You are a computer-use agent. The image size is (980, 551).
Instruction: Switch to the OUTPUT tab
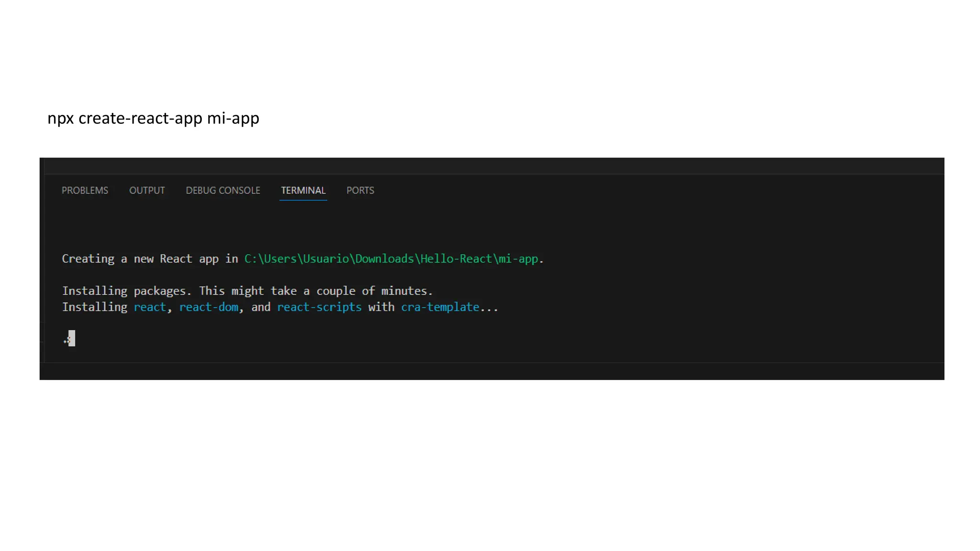coord(147,190)
